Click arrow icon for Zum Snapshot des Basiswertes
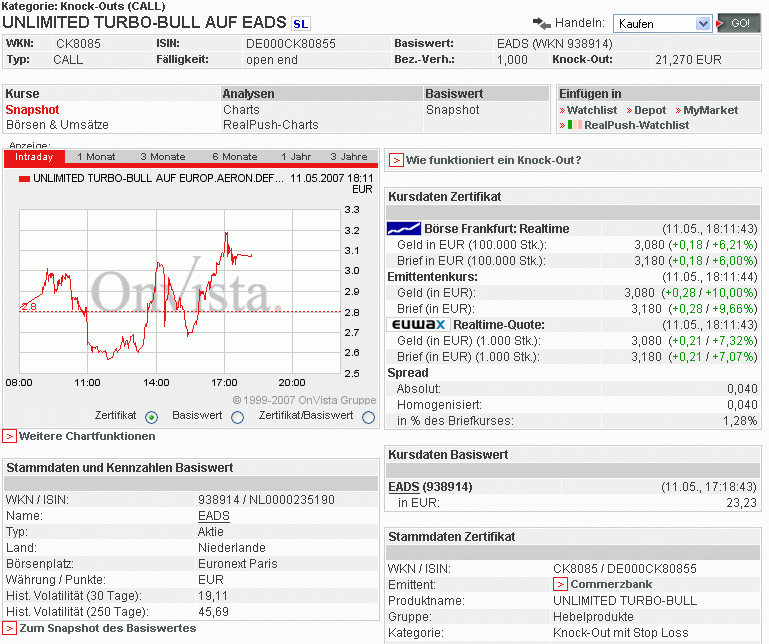This screenshot has height=644, width=769. [9, 628]
